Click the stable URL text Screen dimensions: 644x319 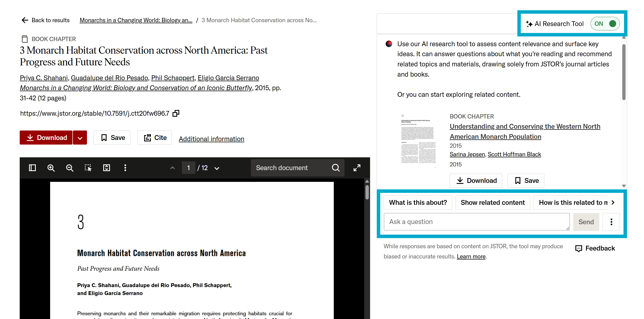pyautogui.click(x=95, y=113)
